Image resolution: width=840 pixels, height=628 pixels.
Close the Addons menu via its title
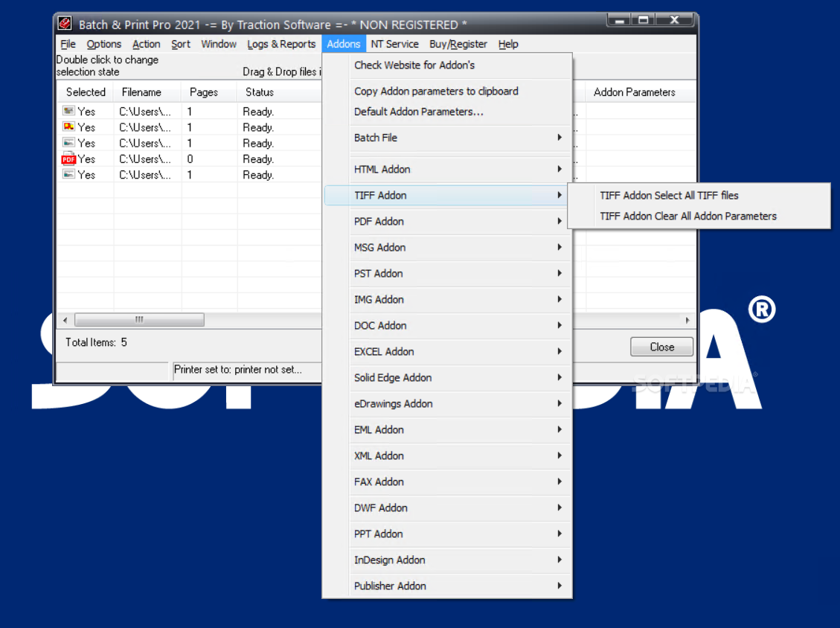(x=344, y=44)
